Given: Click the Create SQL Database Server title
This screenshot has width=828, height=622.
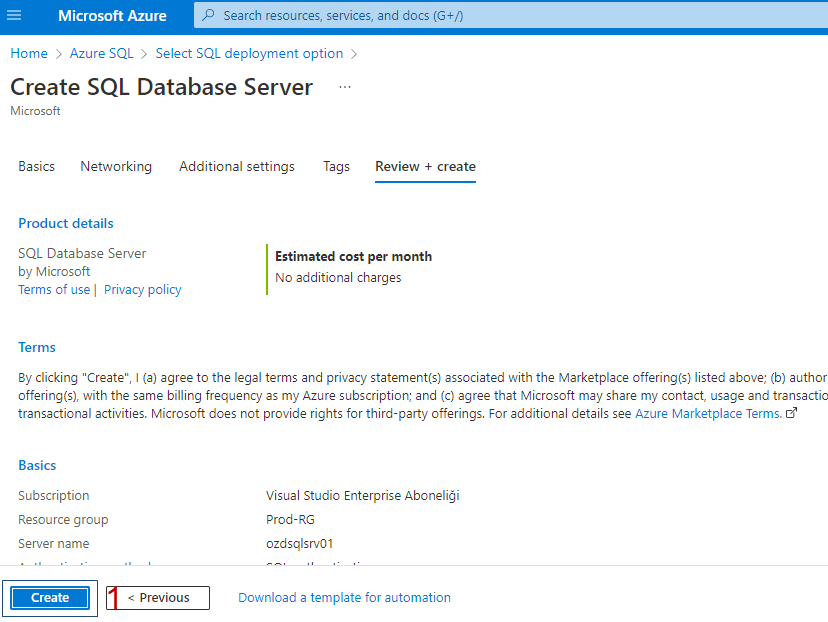Looking at the screenshot, I should pyautogui.click(x=162, y=87).
